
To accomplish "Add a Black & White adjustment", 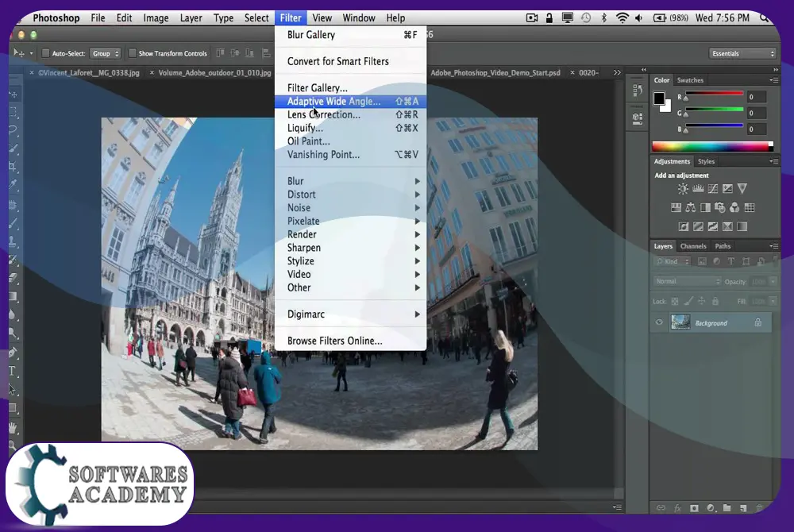I will tap(705, 207).
